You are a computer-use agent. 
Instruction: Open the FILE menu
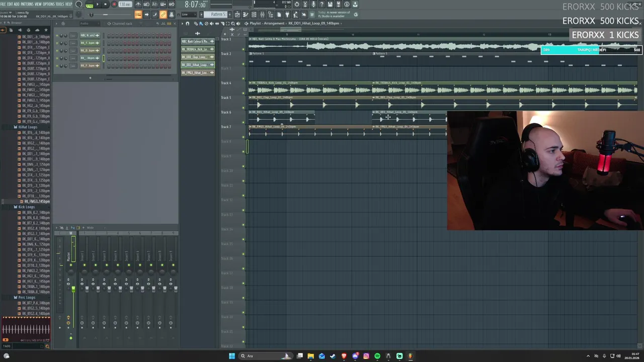click(x=3, y=5)
